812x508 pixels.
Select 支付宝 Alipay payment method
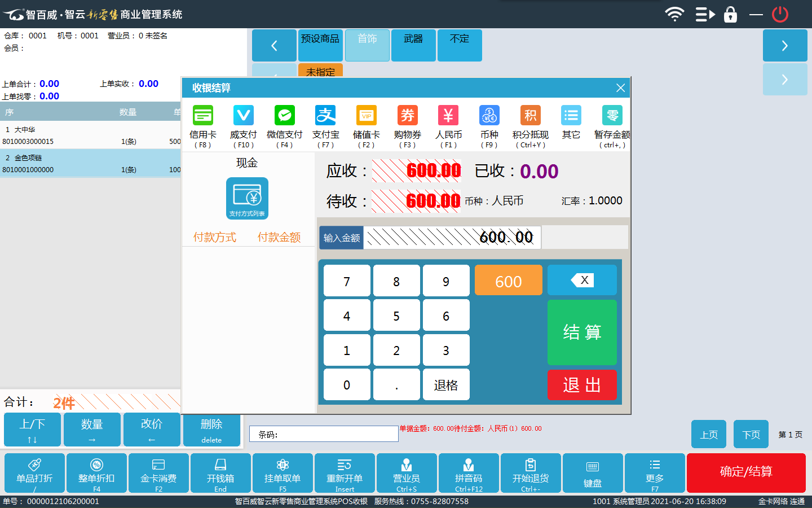pyautogui.click(x=325, y=116)
